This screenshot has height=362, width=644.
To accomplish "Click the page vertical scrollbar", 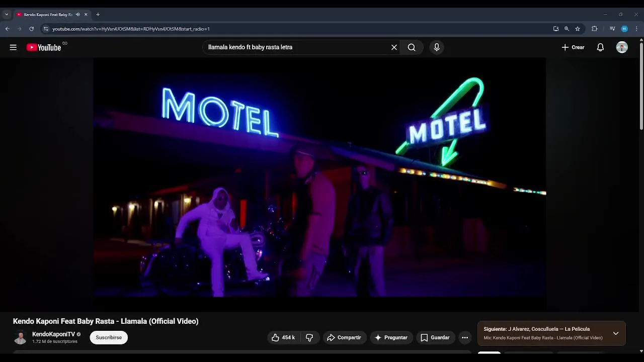I will tap(641, 85).
